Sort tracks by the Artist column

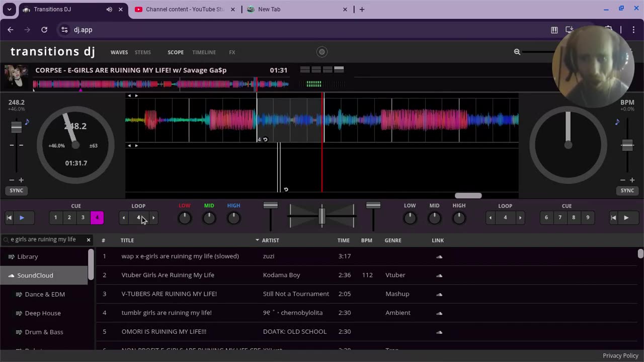(x=270, y=240)
